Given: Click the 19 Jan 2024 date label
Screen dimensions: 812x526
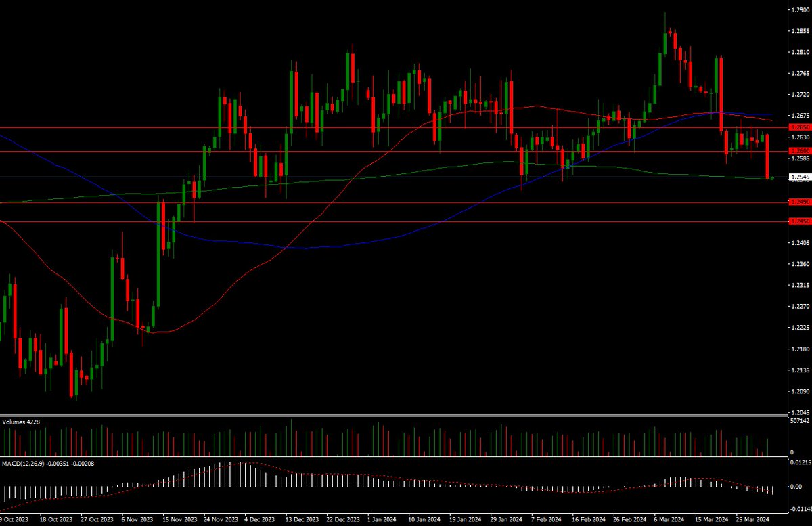Looking at the screenshot, I should click(464, 520).
